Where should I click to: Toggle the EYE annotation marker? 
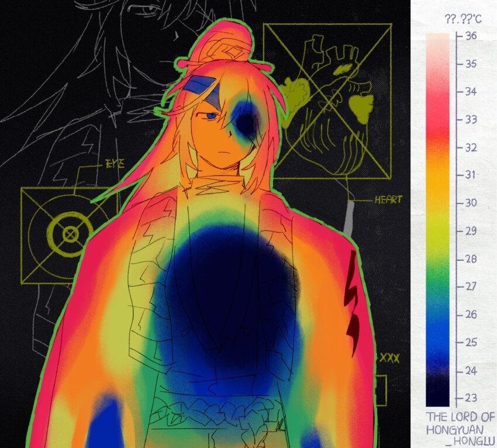point(115,164)
